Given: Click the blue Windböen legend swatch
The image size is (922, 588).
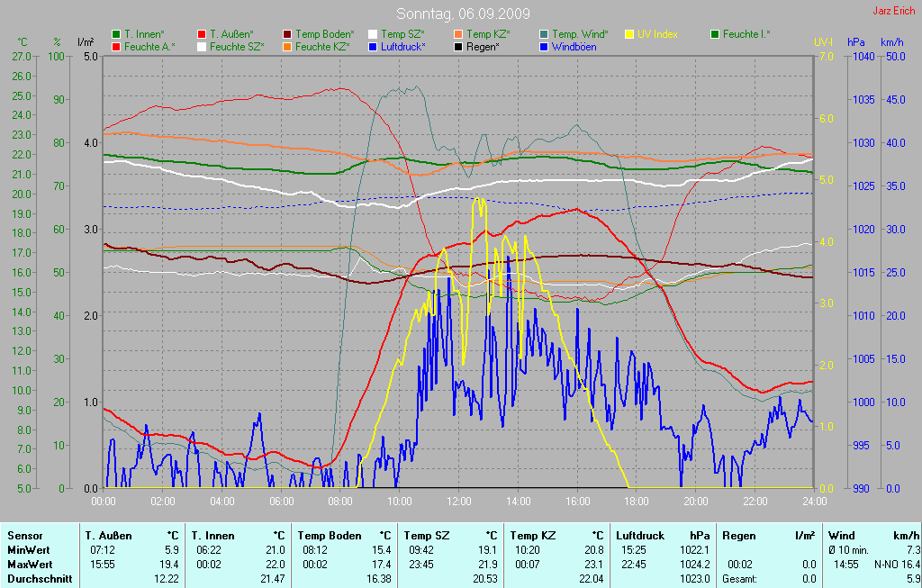Looking at the screenshot, I should click(x=544, y=47).
